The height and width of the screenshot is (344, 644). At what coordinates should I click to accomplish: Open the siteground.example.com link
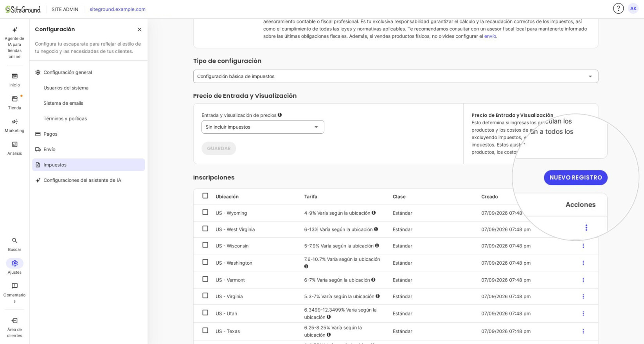(x=117, y=9)
